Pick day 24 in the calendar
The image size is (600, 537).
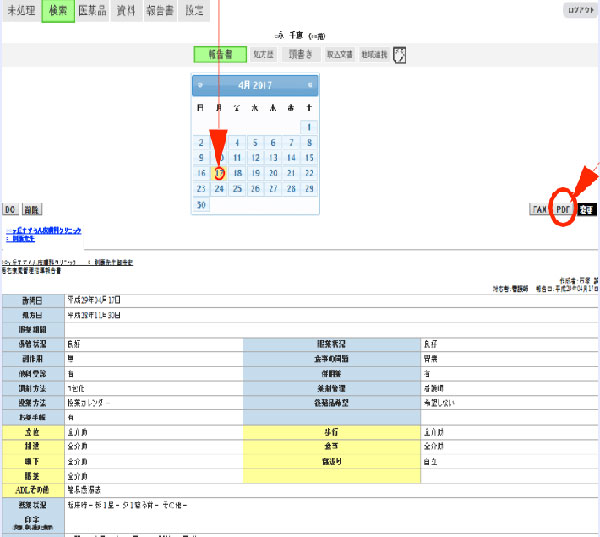219,189
